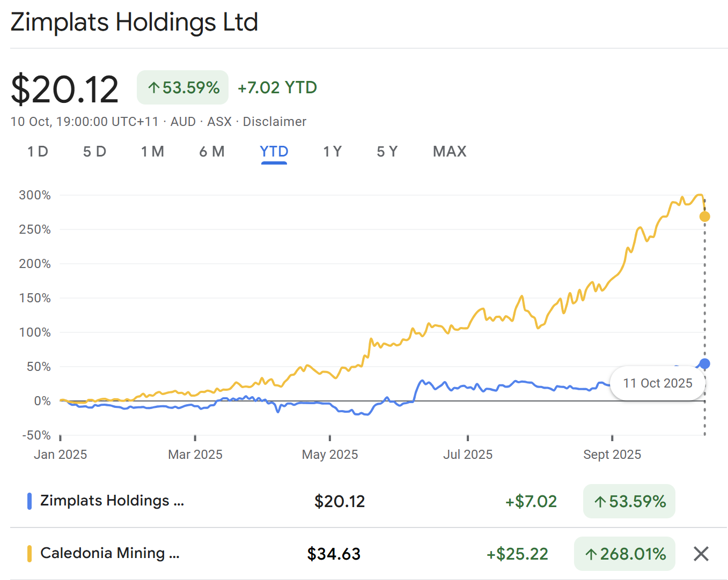Click the +$25.22 Caledonia change value

[x=517, y=554]
